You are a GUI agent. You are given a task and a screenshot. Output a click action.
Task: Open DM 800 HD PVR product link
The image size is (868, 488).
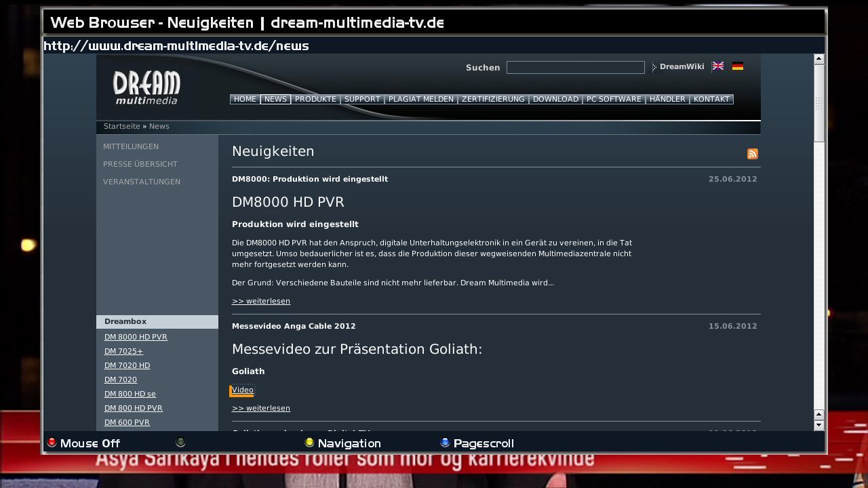click(x=134, y=408)
